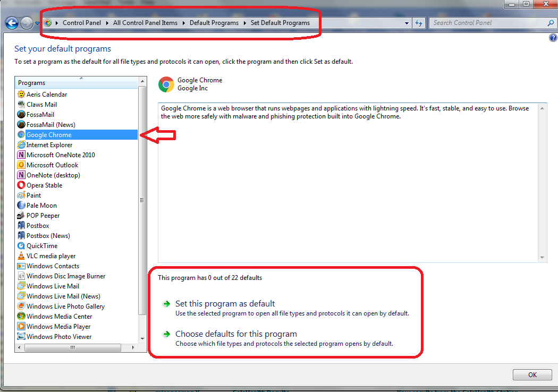Image resolution: width=558 pixels, height=392 pixels.
Task: Select the Opera Stable program name
Action: click(x=45, y=185)
